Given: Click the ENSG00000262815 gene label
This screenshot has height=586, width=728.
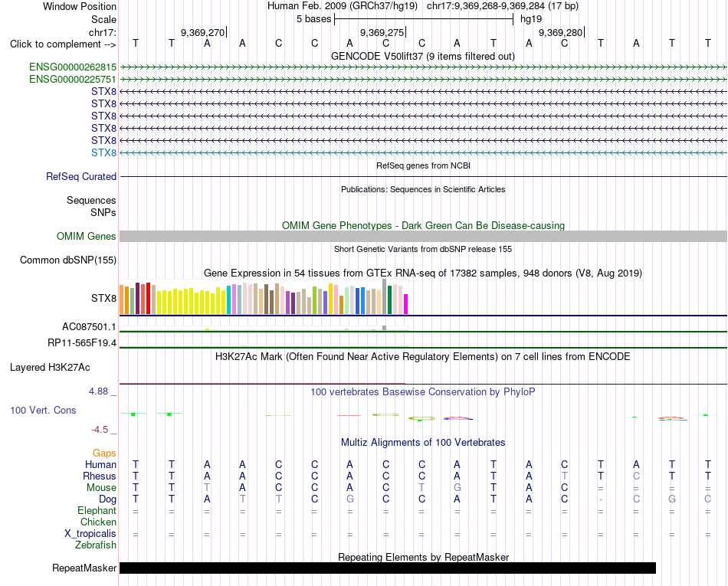Looking at the screenshot, I should point(73,67).
